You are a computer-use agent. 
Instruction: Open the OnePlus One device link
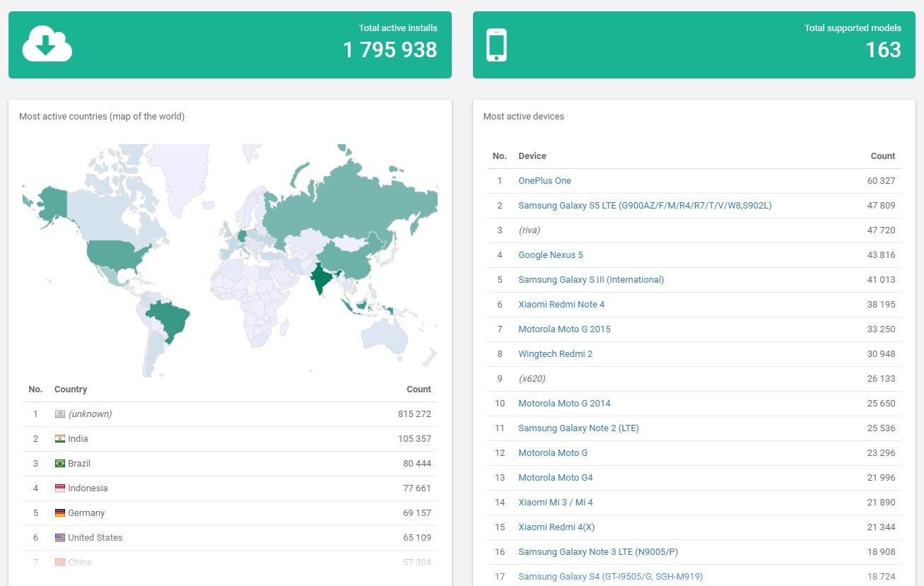(544, 181)
